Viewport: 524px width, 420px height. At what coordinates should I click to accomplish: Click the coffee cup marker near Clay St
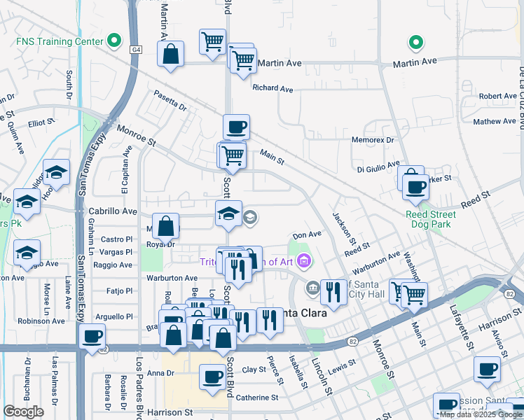tap(212, 377)
